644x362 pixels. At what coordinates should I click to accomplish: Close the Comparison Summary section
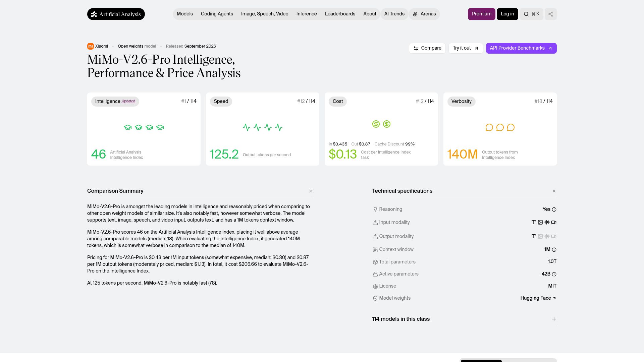pyautogui.click(x=311, y=191)
